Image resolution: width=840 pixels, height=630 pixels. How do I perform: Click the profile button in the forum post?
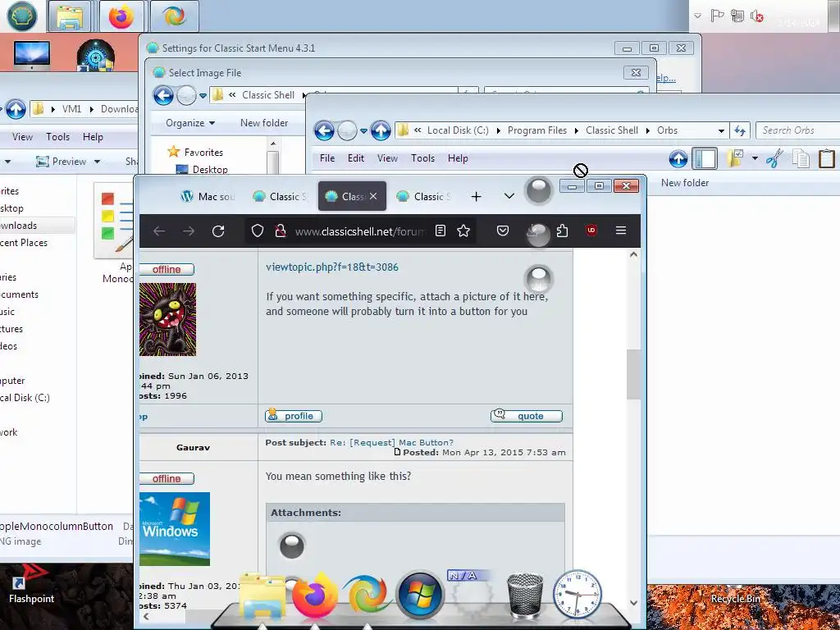click(294, 416)
